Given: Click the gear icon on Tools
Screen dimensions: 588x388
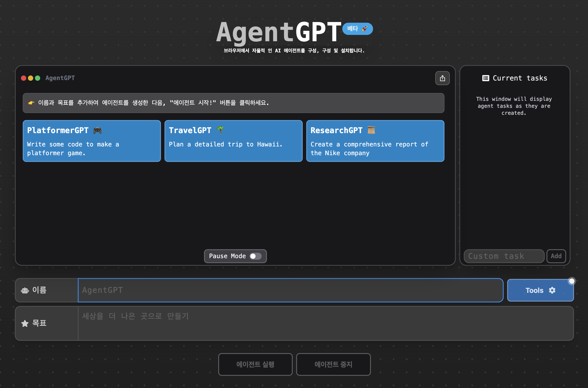Looking at the screenshot, I should 552,290.
